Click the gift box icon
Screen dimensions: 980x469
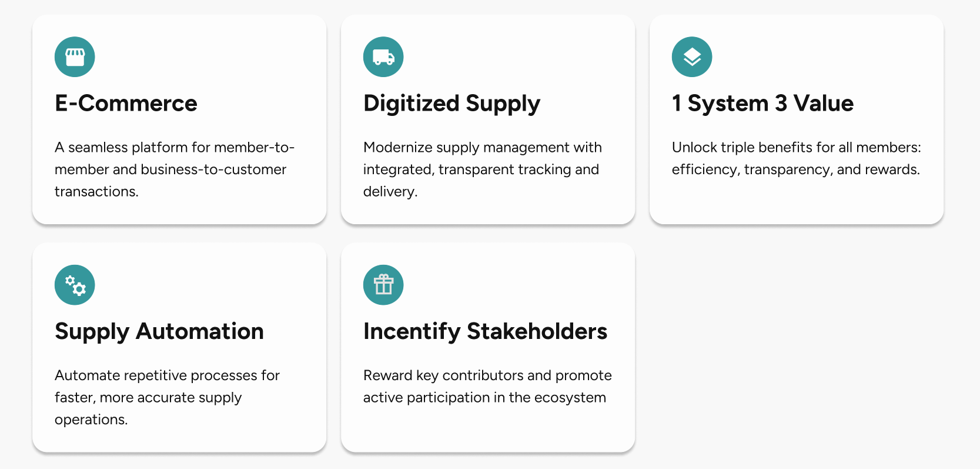[383, 285]
